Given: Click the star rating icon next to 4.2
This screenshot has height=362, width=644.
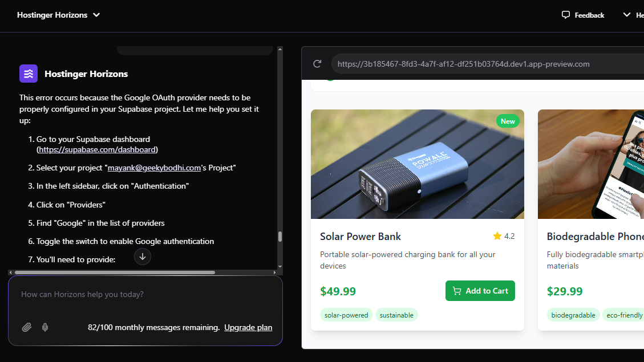Looking at the screenshot, I should [x=496, y=235].
